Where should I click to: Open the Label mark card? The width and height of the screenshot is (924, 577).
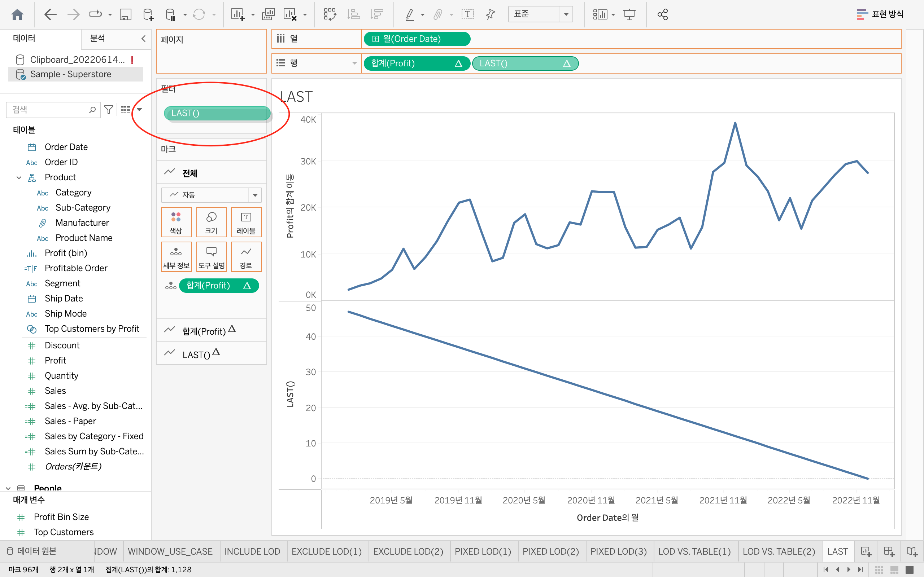(246, 222)
